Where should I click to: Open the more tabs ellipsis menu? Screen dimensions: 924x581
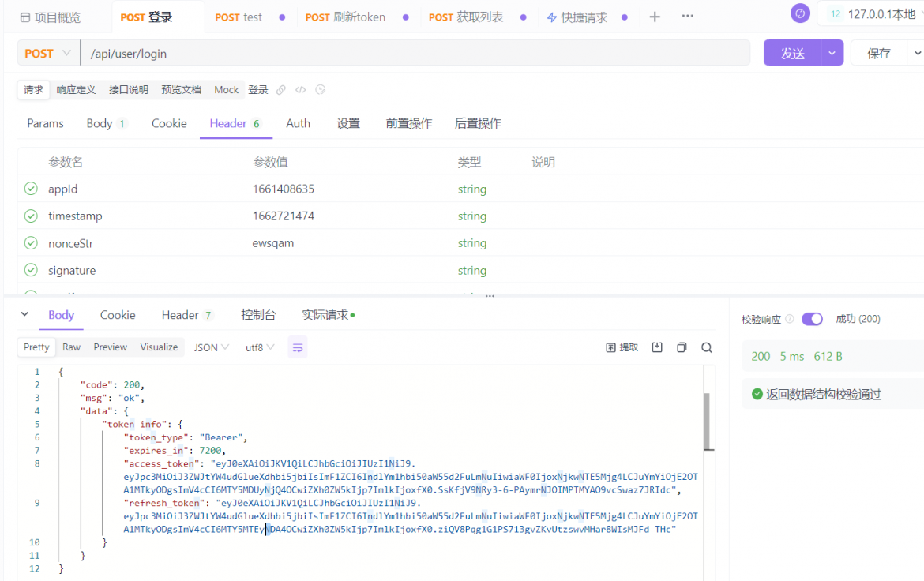tap(688, 16)
